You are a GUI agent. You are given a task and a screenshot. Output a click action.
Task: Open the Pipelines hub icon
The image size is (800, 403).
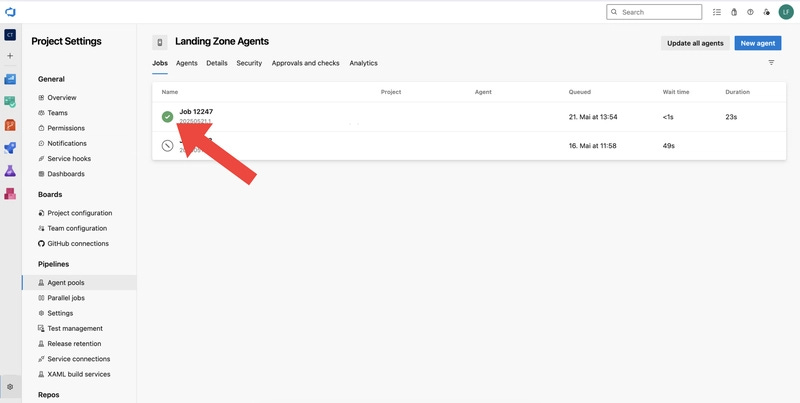click(x=10, y=148)
